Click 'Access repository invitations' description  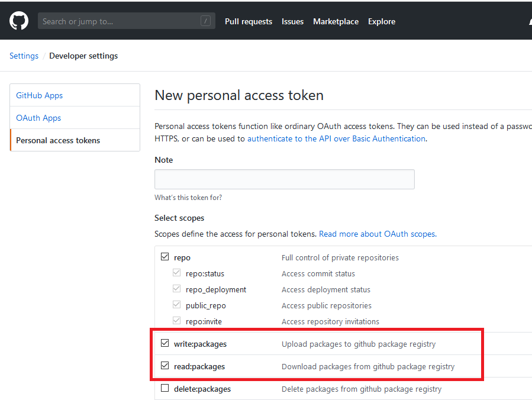(x=330, y=321)
